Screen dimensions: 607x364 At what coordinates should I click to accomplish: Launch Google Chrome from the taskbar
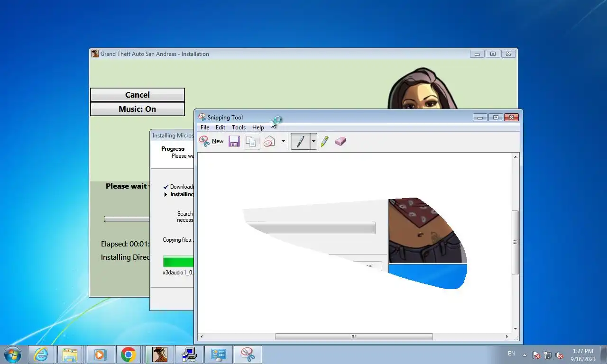coord(129,355)
